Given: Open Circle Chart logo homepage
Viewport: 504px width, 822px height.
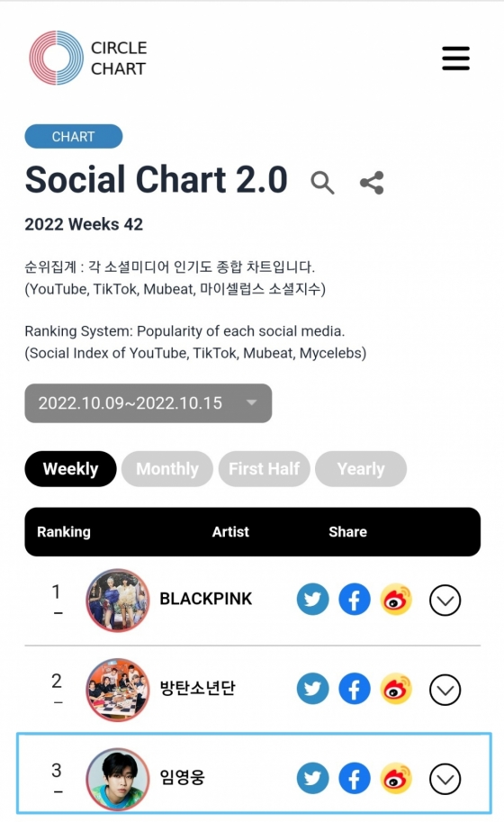Looking at the screenshot, I should click(x=88, y=58).
